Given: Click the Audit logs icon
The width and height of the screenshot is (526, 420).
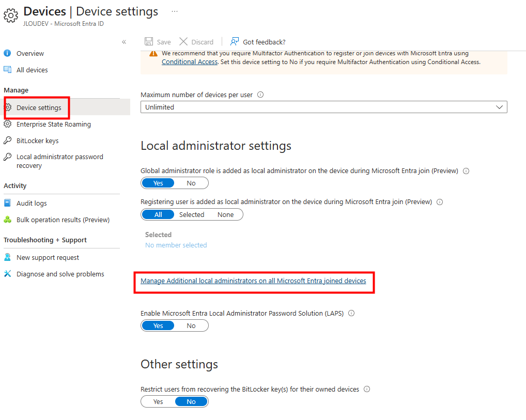Looking at the screenshot, I should [x=7, y=203].
